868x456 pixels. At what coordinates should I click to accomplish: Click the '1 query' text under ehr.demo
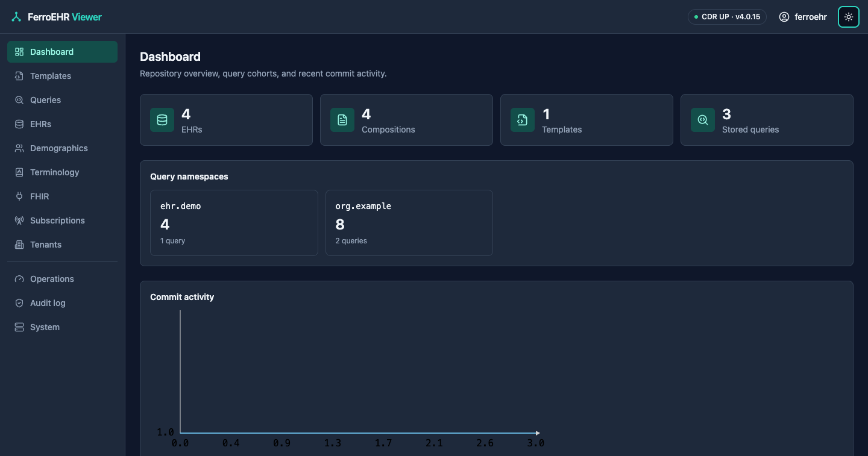tap(172, 241)
